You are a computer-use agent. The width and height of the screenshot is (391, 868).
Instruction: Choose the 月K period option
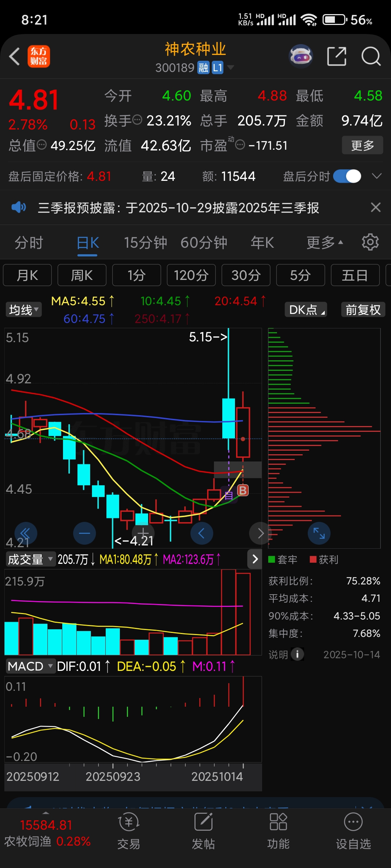click(x=28, y=275)
